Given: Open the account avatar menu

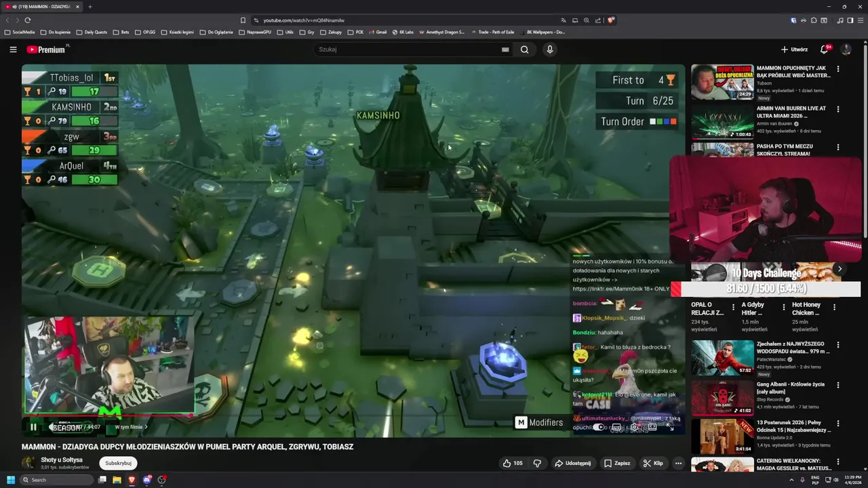Looking at the screenshot, I should (846, 49).
